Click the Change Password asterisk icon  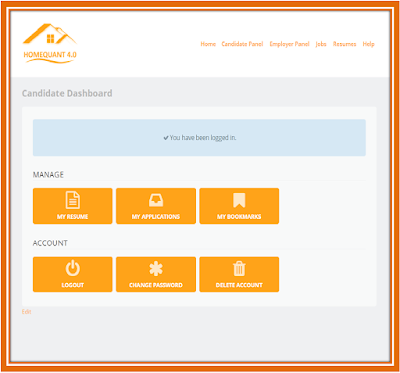pyautogui.click(x=156, y=269)
